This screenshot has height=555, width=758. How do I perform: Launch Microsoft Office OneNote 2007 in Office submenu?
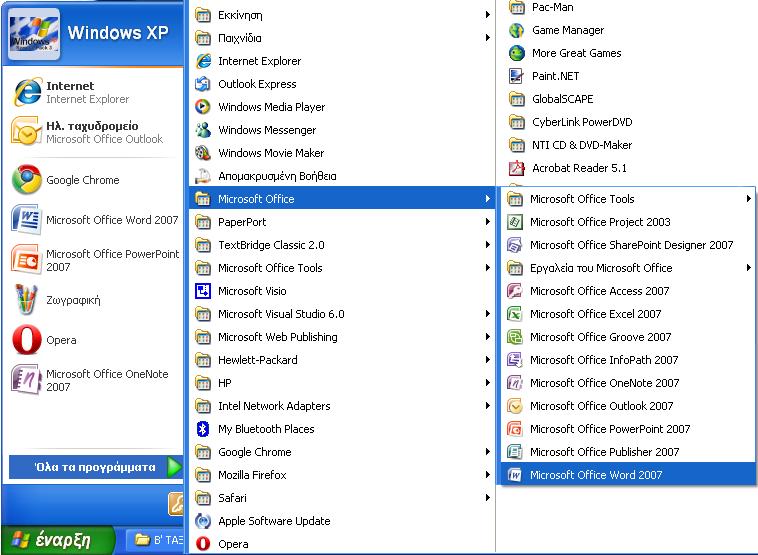coord(628,383)
